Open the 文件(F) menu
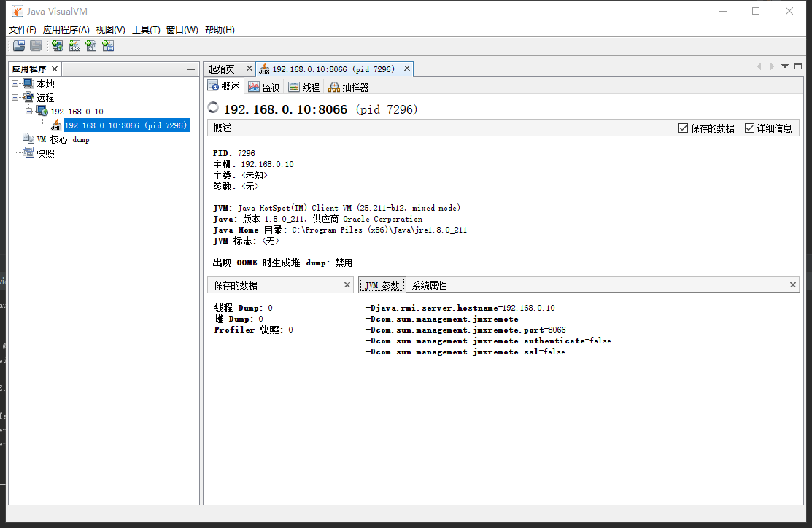Image resolution: width=812 pixels, height=528 pixels. point(23,29)
